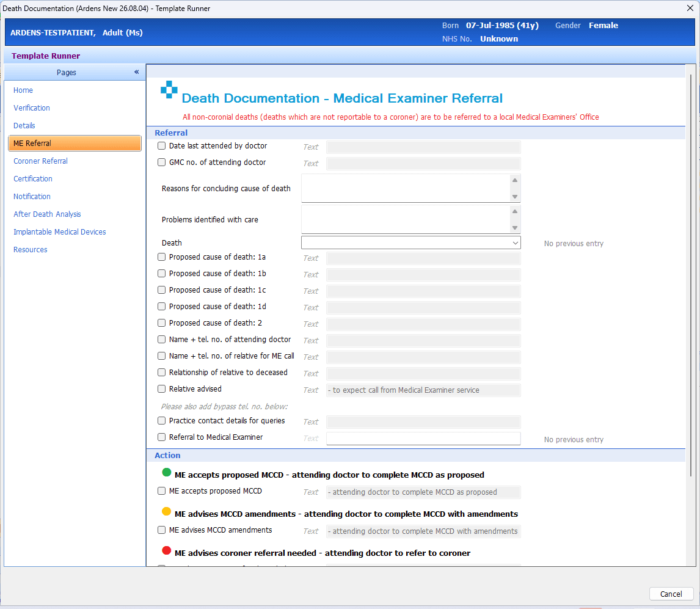The height and width of the screenshot is (609, 700).
Task: Click the Referral to Medical Examiner text field
Action: click(423, 439)
